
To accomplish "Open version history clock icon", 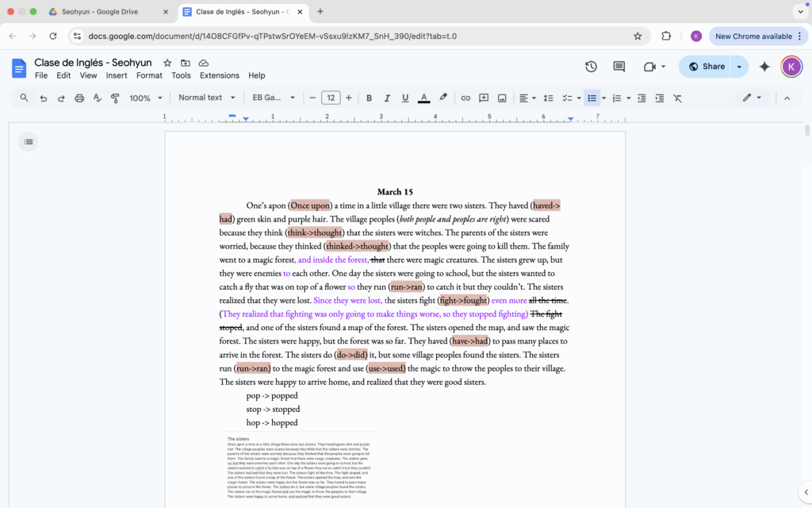I will point(591,67).
